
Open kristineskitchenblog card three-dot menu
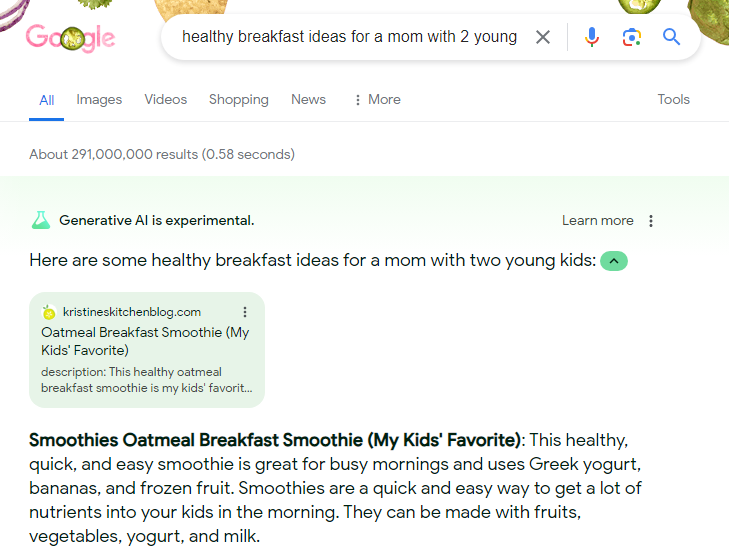pos(245,312)
